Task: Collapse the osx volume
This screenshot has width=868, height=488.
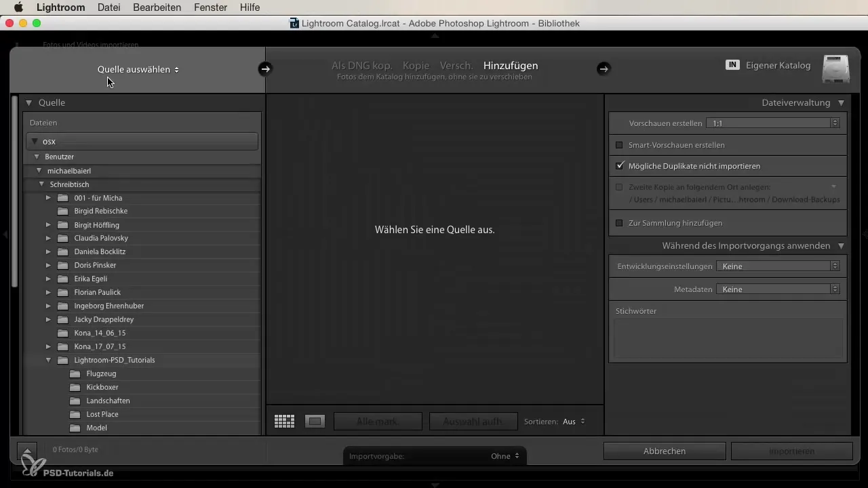Action: tap(35, 142)
